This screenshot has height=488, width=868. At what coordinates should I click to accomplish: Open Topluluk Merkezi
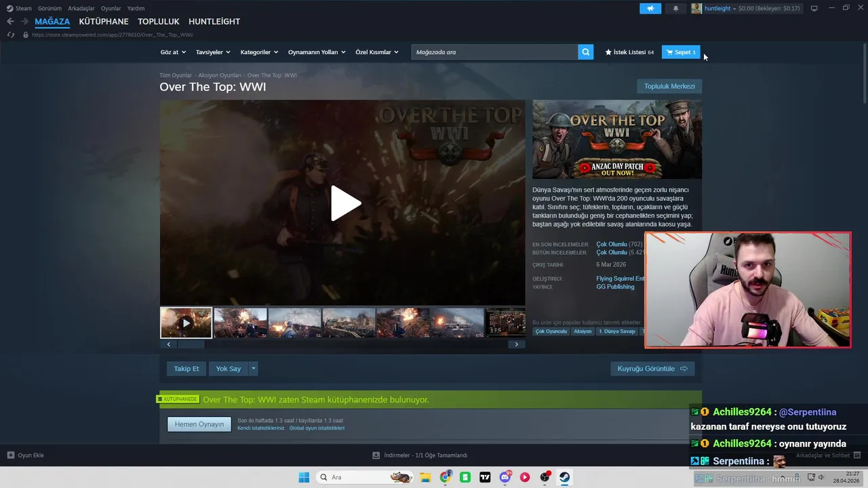click(669, 86)
